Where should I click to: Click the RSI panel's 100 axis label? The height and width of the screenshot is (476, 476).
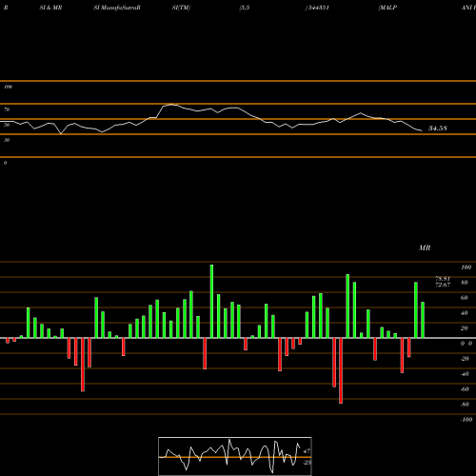pyautogui.click(x=8, y=87)
